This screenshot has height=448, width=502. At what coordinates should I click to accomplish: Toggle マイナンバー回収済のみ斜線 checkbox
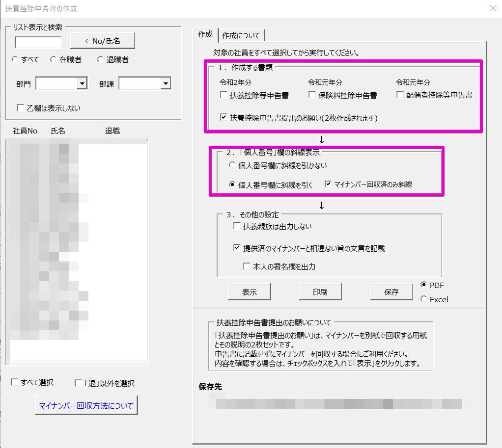(x=328, y=184)
